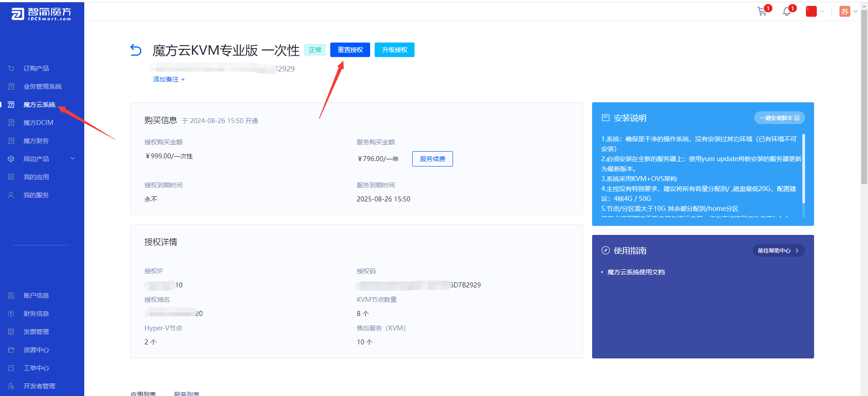Expand 周边产品 submenu arrow
This screenshot has width=868, height=396.
(x=72, y=159)
